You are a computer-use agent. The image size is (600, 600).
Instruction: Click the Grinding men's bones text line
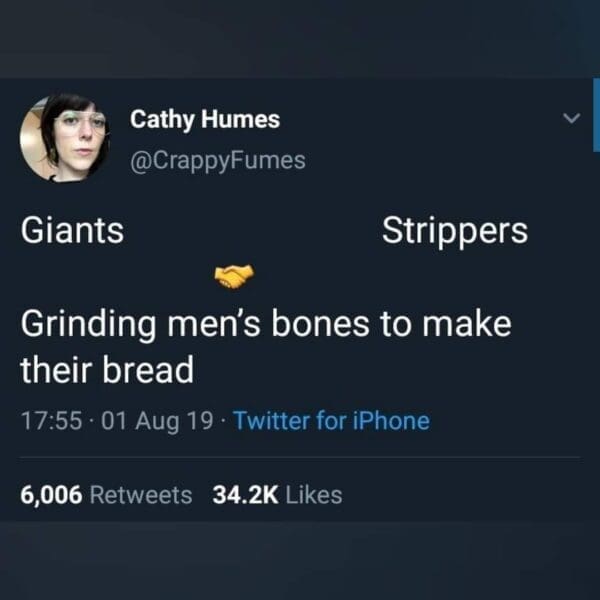click(x=266, y=325)
